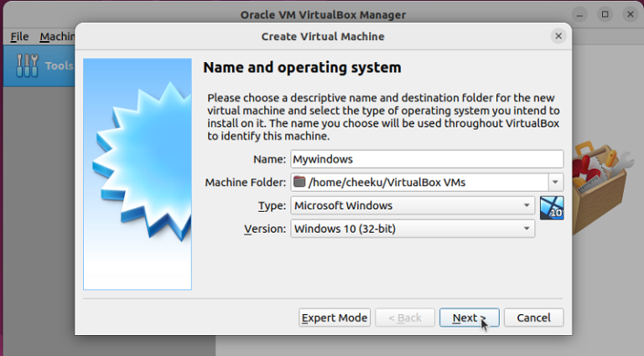Close the Create Virtual Machine dialog
This screenshot has width=644, height=356.
click(x=558, y=36)
